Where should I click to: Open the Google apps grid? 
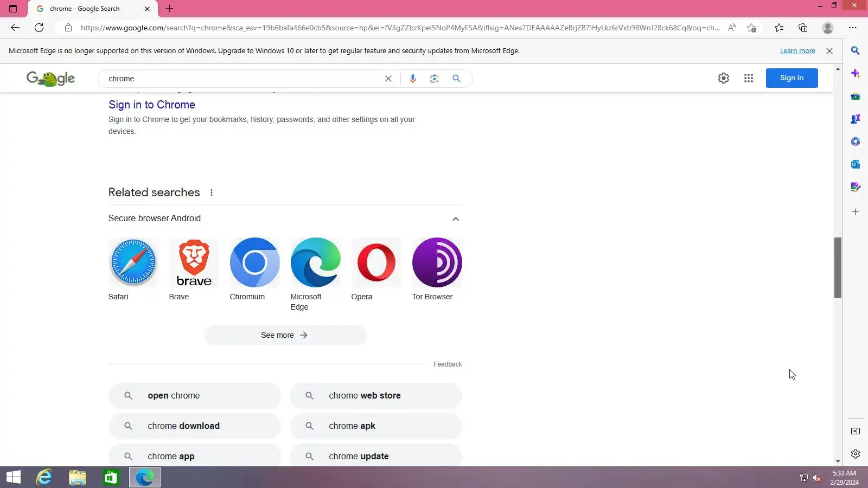coord(749,78)
